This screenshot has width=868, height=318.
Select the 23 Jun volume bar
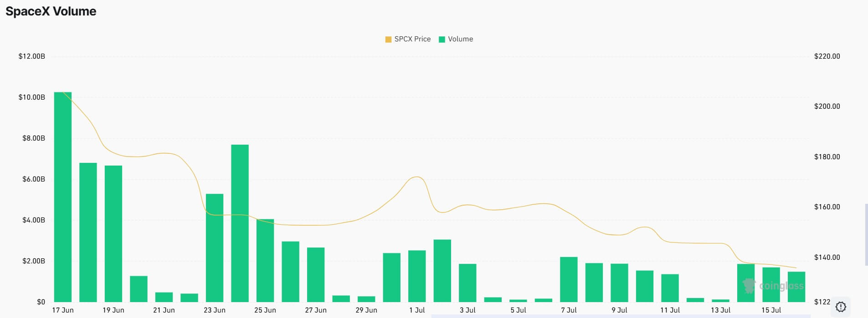215,248
